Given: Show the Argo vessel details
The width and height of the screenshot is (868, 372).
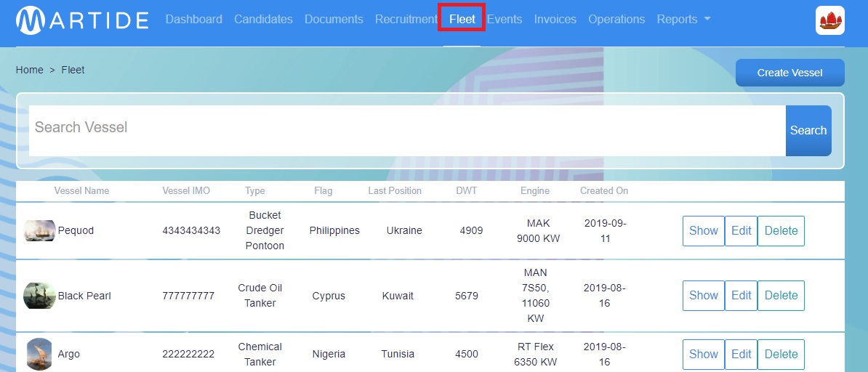Looking at the screenshot, I should click(x=704, y=355).
